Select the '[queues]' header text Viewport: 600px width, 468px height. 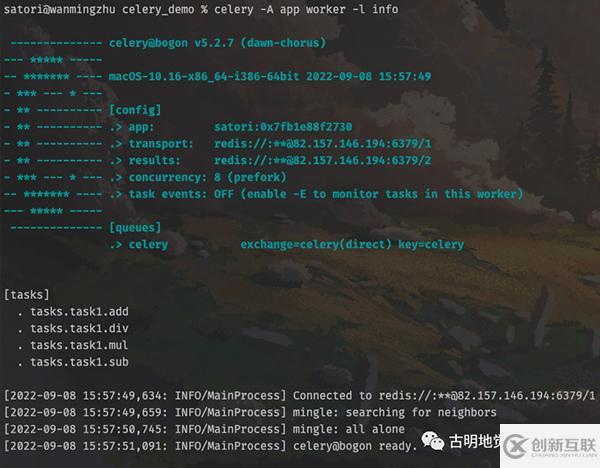135,228
